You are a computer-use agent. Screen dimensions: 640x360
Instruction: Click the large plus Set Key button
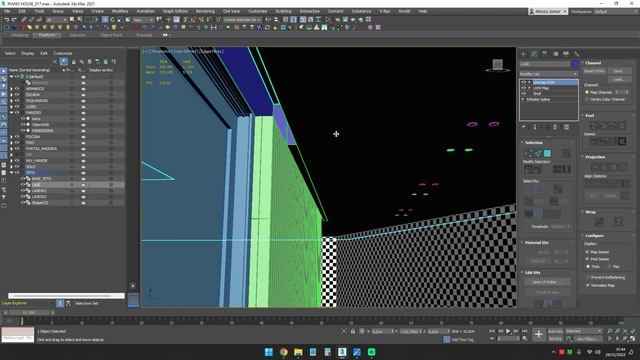(x=538, y=335)
